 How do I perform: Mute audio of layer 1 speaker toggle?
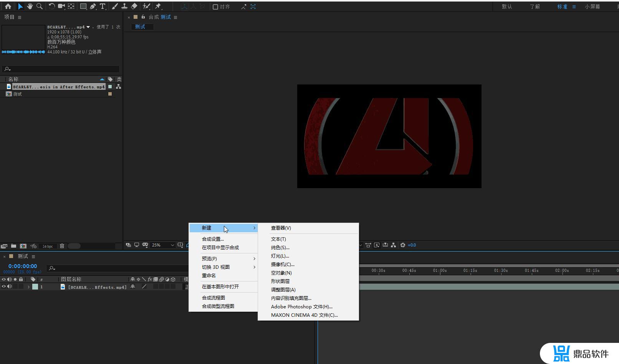[9, 286]
